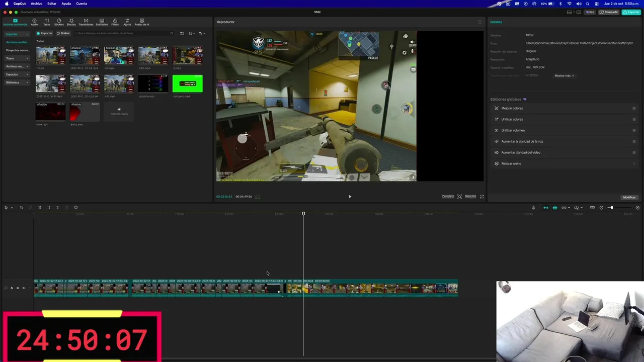Select the green screen media thumbnail
Viewport: 644px width, 362px height.
click(x=188, y=83)
